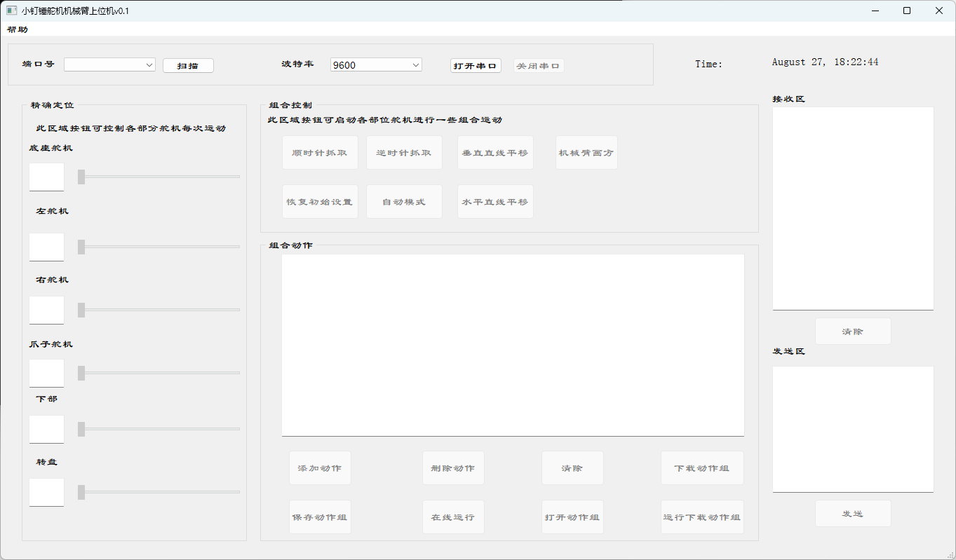Click the 右舵机 value input box
Image resolution: width=956 pixels, height=560 pixels.
pyautogui.click(x=46, y=310)
